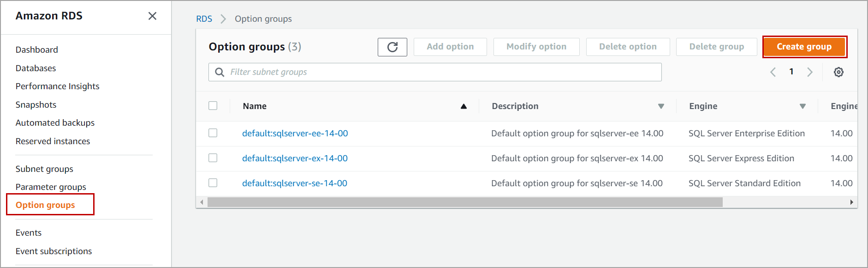This screenshot has width=868, height=268.
Task: Open Parameter groups in sidebar
Action: pyautogui.click(x=51, y=187)
